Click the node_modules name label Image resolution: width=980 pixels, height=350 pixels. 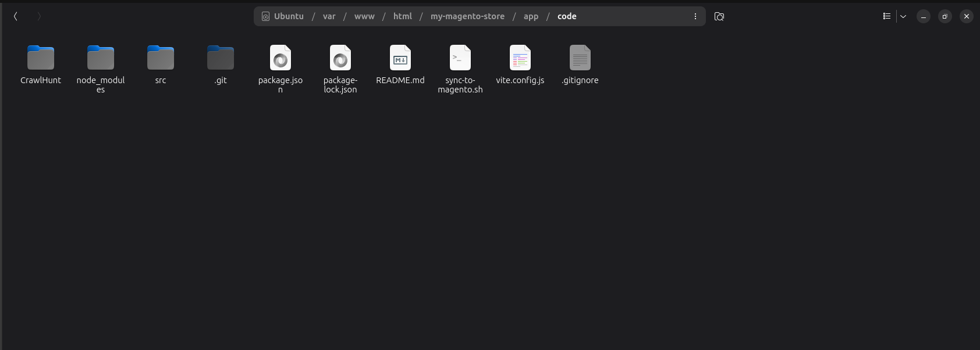[x=101, y=85]
